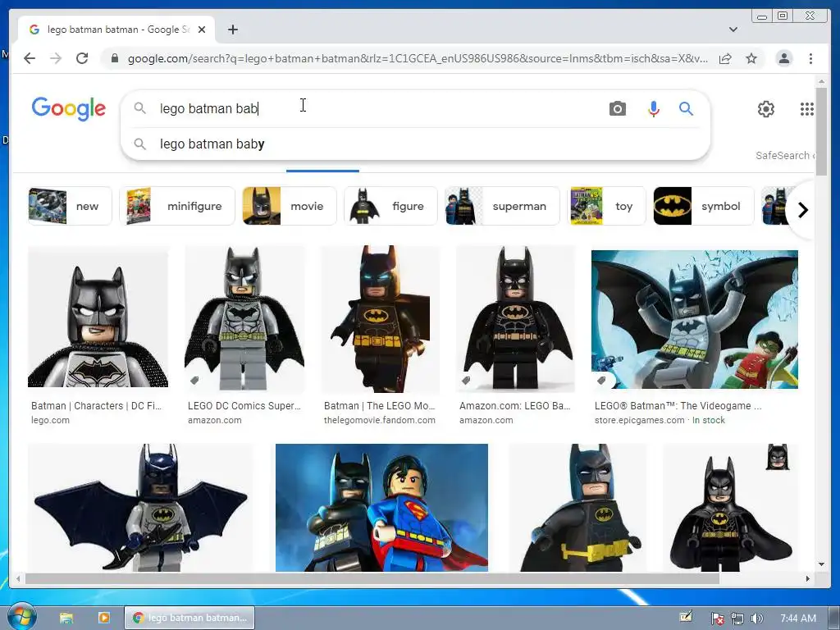The image size is (840, 630).
Task: Click horizontal scrollbar right arrow
Action: pyautogui.click(x=808, y=578)
